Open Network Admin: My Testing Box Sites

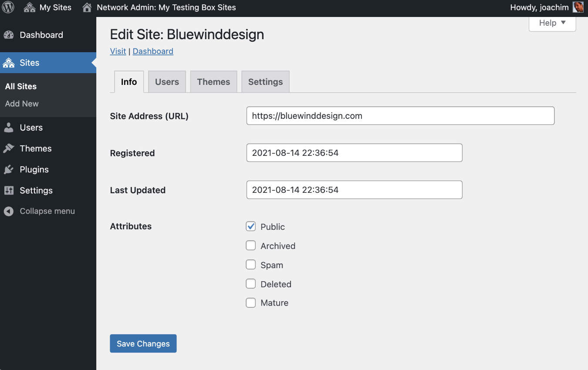(159, 7)
